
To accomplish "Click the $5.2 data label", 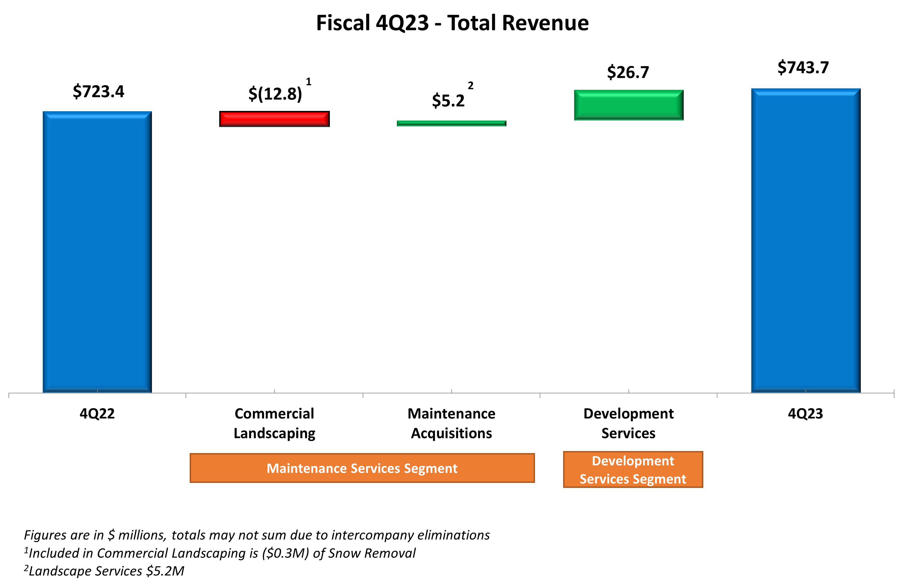I will (x=448, y=101).
